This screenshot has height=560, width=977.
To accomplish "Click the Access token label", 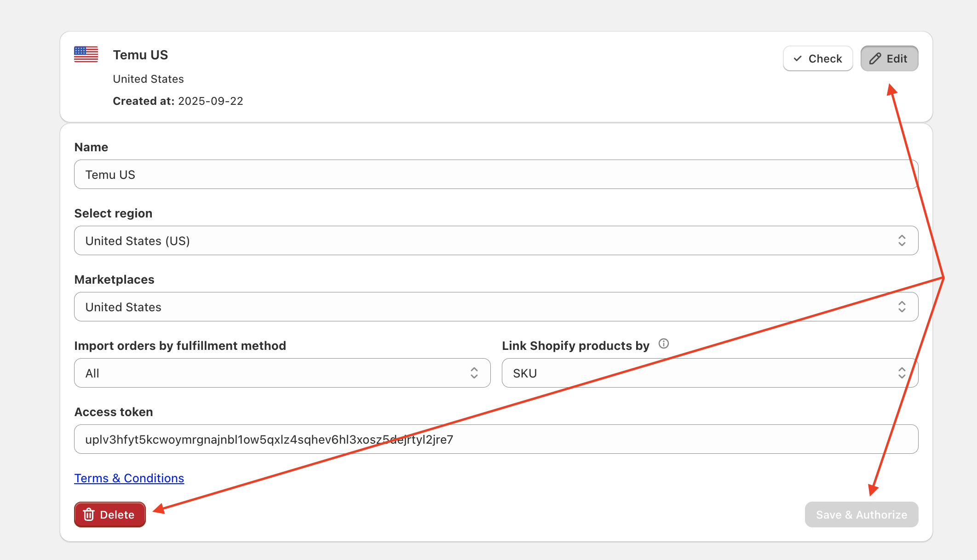I will (x=114, y=412).
